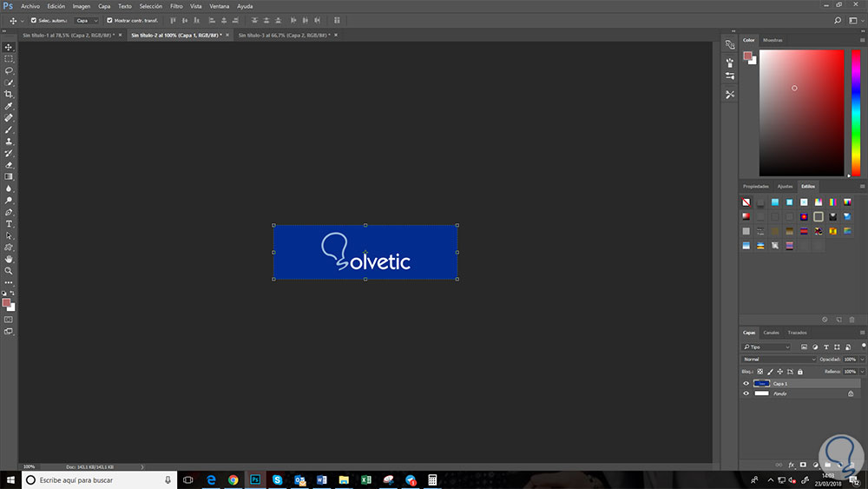Hide the Capa 1 layer visibility eye
Viewport: 868px width, 489px height.
coord(746,383)
